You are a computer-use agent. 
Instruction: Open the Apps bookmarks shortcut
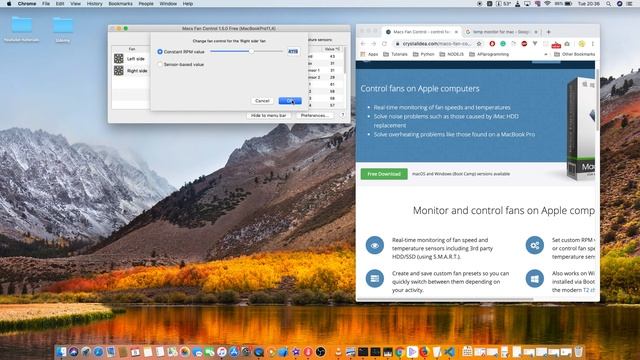click(369, 54)
